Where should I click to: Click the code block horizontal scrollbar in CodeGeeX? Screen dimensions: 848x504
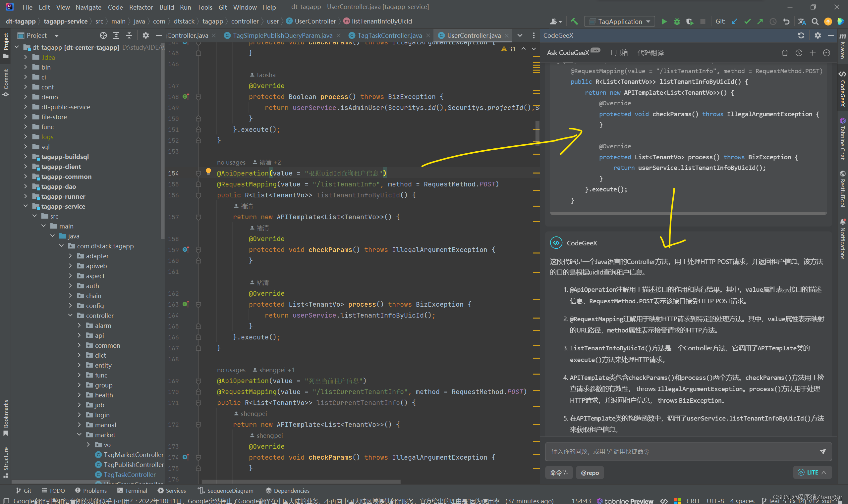point(688,214)
